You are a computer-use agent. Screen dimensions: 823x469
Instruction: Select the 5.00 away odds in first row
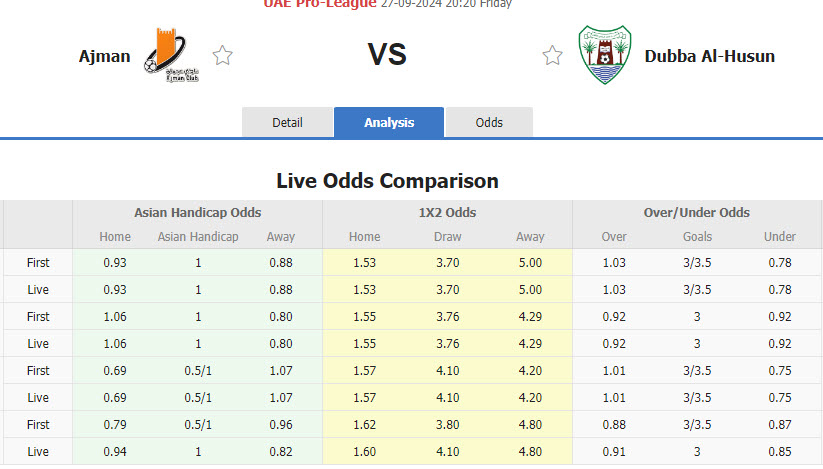[530, 263]
